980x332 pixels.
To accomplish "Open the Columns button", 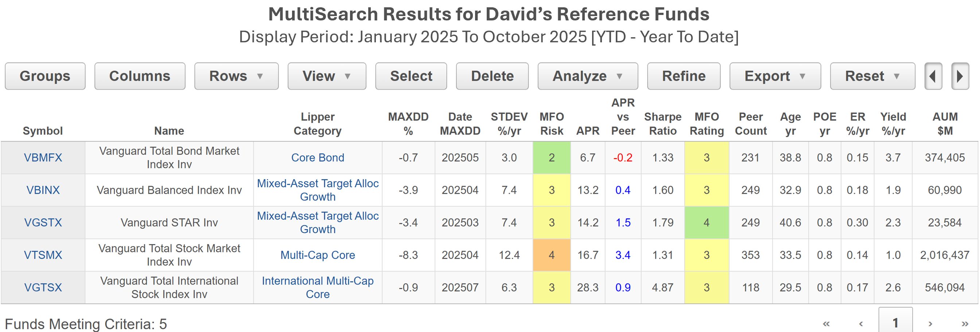I will tap(140, 76).
